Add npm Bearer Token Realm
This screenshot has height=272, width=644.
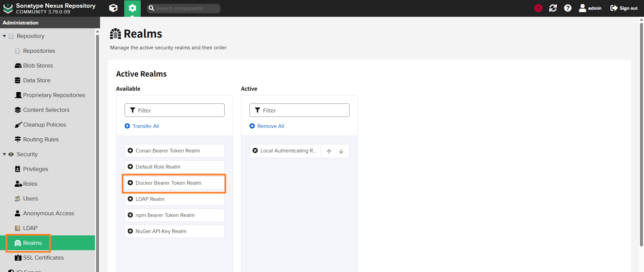tap(175, 215)
